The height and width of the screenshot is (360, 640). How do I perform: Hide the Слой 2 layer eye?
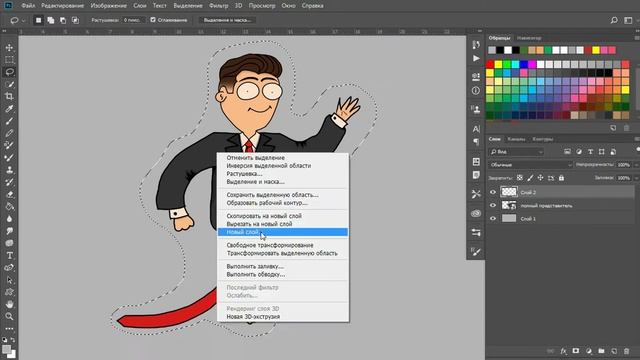point(493,192)
